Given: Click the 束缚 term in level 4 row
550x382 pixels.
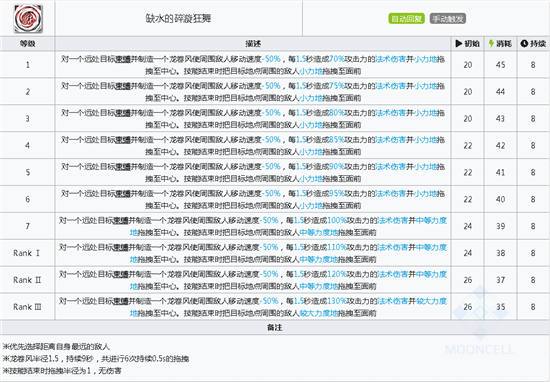Looking at the screenshot, I should coord(123,140).
